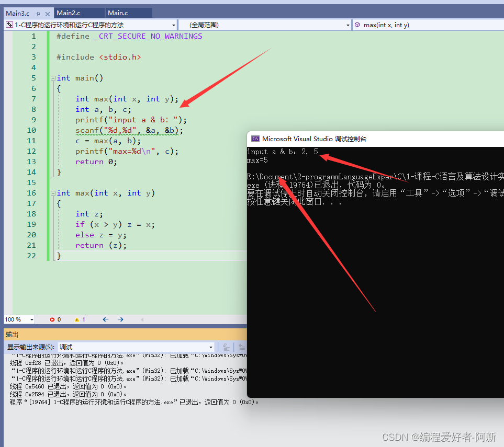Click 'int z;' on line 18
This screenshot has width=504, height=447.
[x=89, y=214]
